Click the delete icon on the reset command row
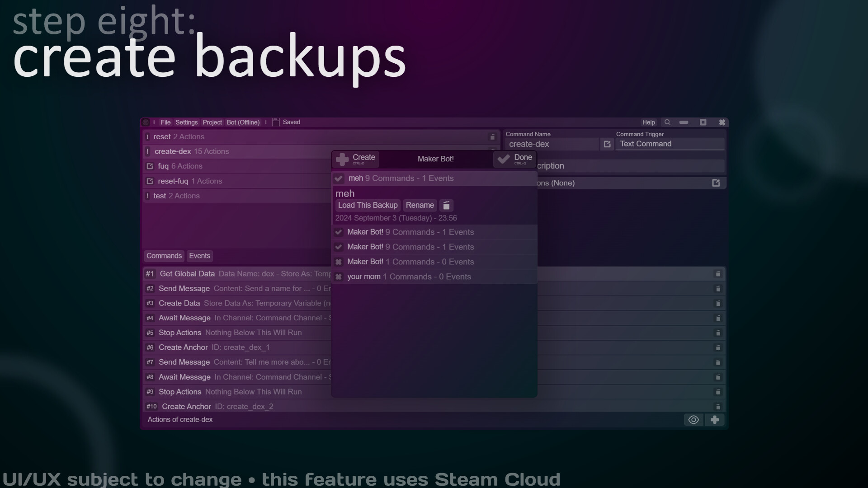The image size is (868, 488). pyautogui.click(x=492, y=136)
